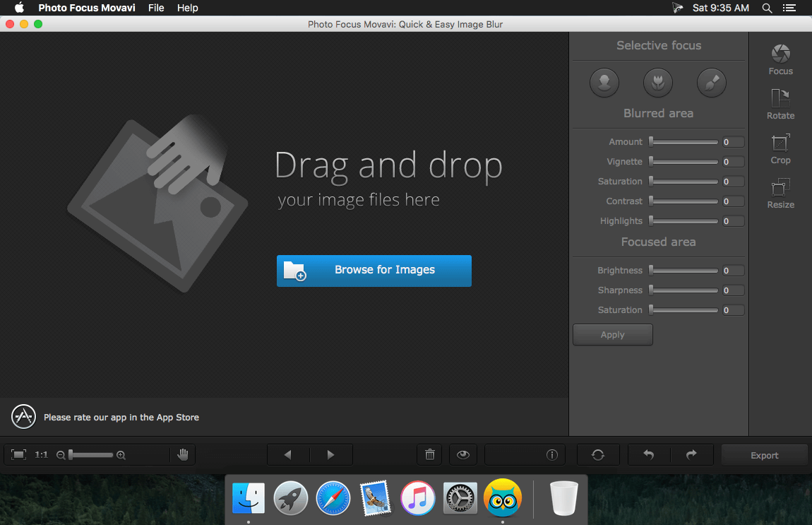Adjust the Vignette slider
Screen dimensions: 812x525
(x=683, y=162)
